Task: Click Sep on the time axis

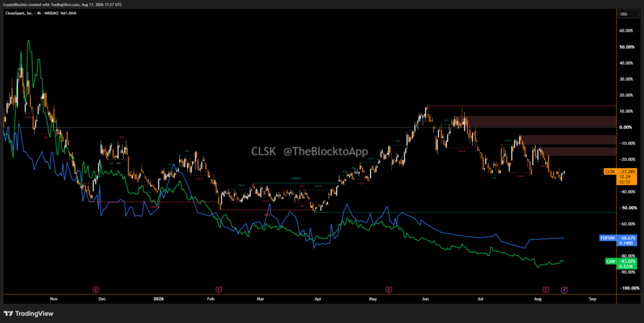Action: pos(592,298)
